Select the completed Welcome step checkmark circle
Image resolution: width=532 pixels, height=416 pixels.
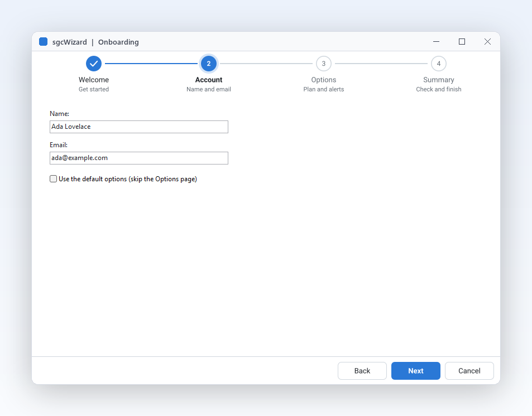94,64
